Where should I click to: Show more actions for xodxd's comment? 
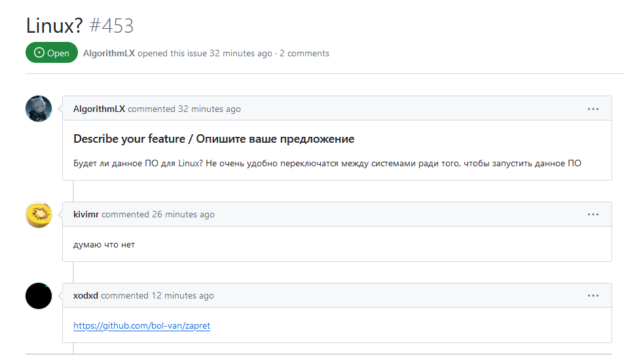[x=593, y=296]
